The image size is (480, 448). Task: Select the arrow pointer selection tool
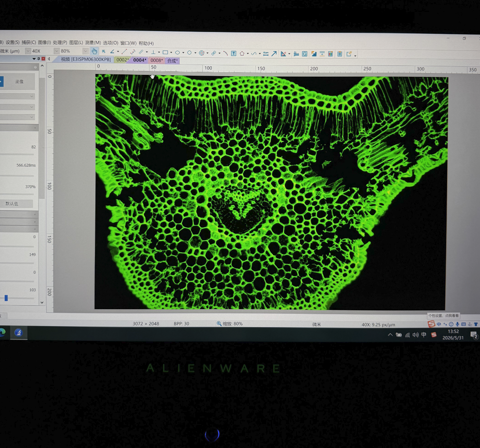coord(104,51)
